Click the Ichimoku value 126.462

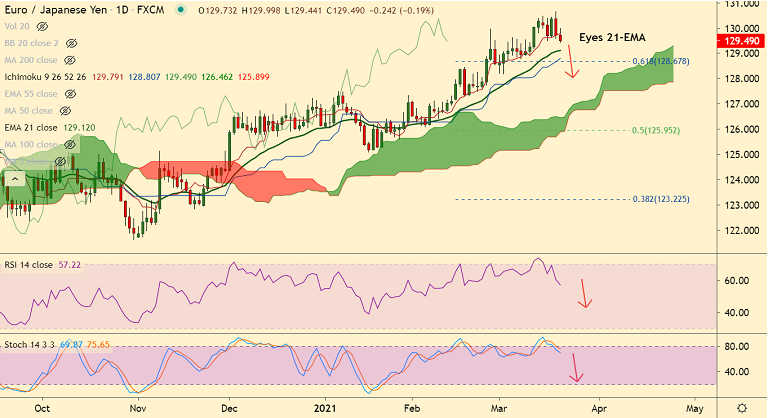[217, 77]
